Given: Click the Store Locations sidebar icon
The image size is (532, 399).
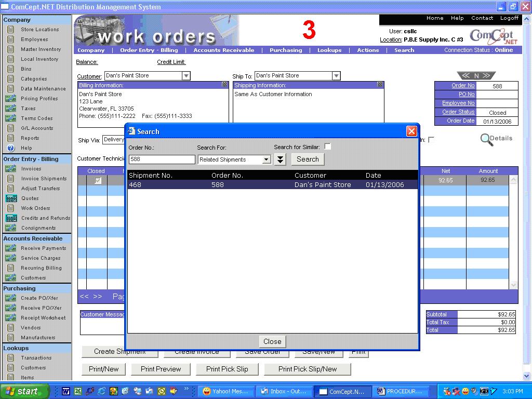Looking at the screenshot, I should [x=10, y=30].
